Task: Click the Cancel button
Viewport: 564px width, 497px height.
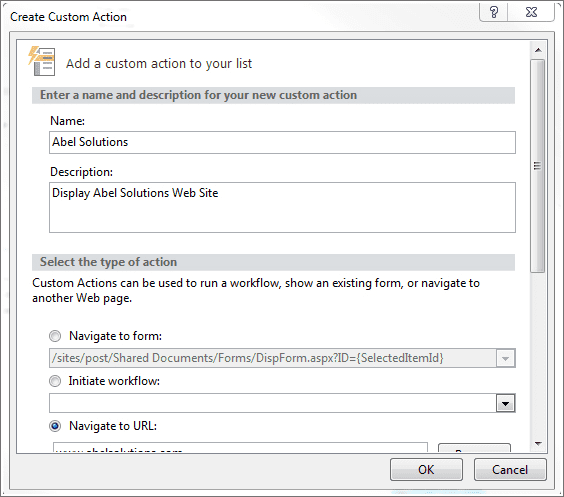Action: coord(510,469)
